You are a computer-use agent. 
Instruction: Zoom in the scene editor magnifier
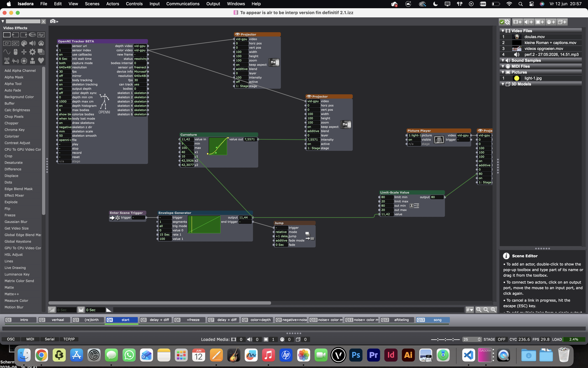(493, 310)
